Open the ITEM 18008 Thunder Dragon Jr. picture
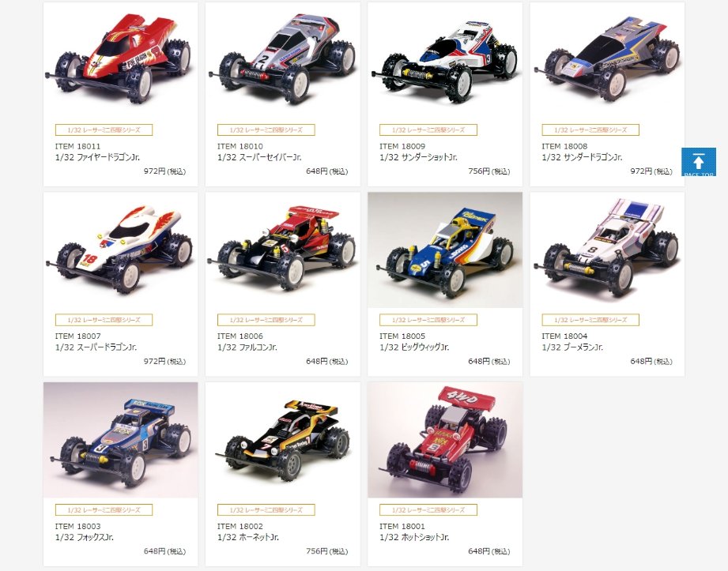The image size is (728, 571). click(x=607, y=60)
